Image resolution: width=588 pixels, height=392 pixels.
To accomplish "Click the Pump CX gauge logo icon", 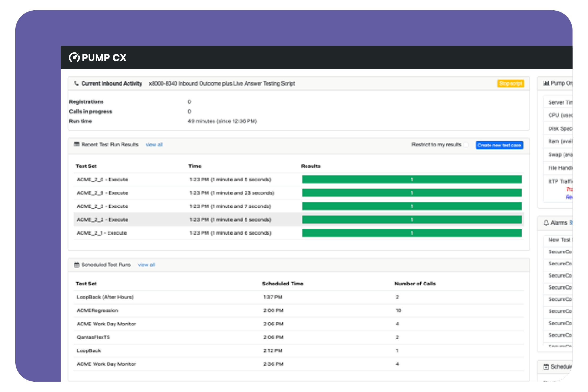I will [74, 58].
